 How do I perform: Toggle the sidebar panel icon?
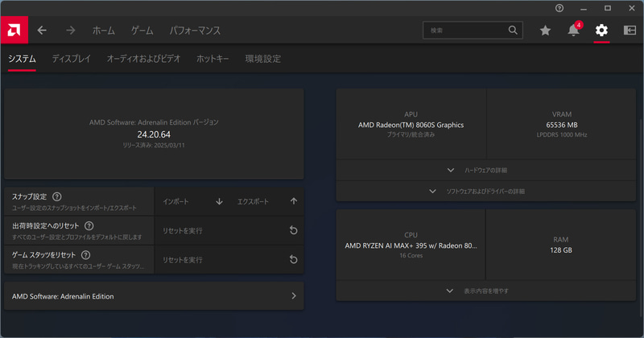630,30
